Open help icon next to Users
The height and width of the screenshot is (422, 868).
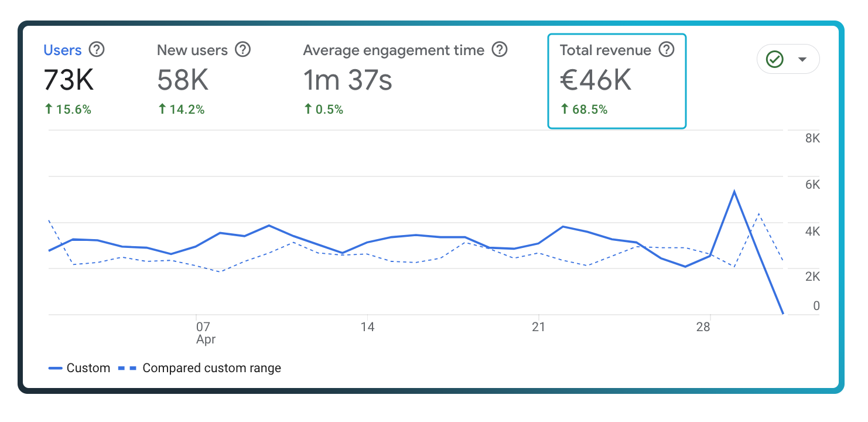pyautogui.click(x=96, y=50)
